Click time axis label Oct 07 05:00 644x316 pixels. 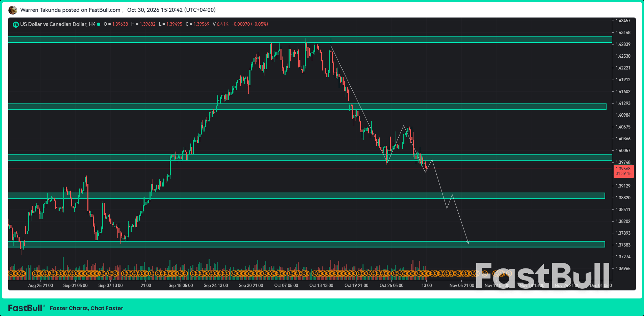pyautogui.click(x=286, y=285)
